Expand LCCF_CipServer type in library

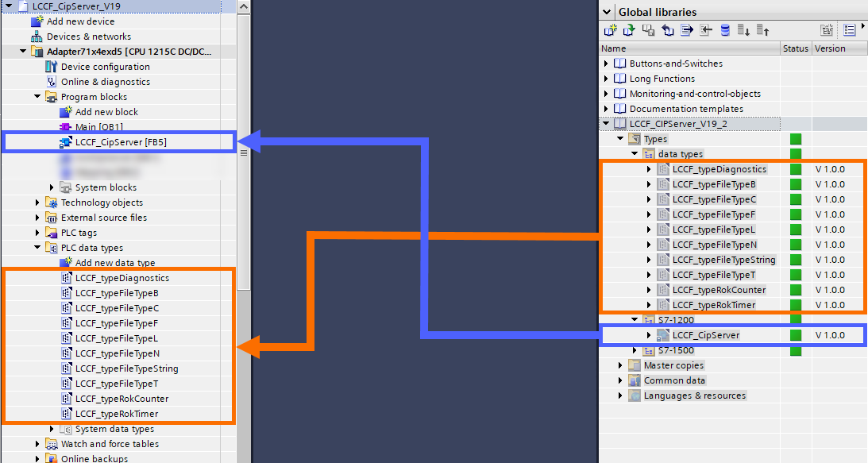click(649, 336)
